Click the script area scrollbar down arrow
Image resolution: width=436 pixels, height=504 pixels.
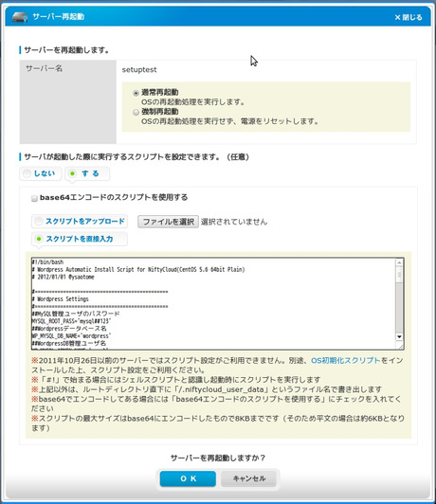(399, 337)
